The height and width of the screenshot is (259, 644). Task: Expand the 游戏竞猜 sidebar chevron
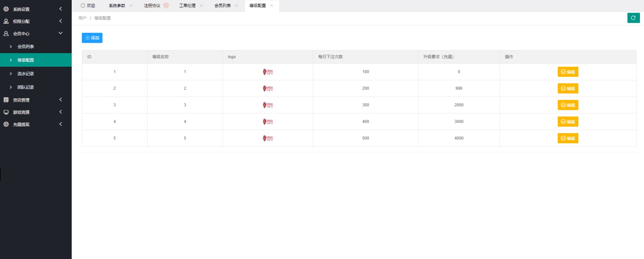[x=60, y=112]
